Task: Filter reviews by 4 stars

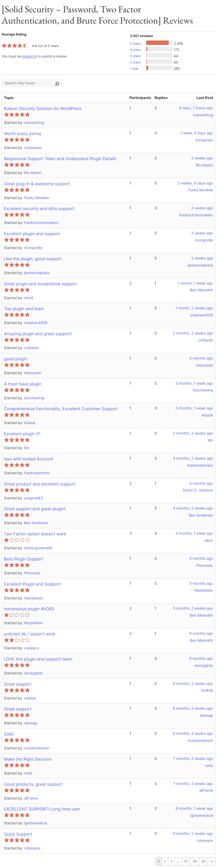Action: click(x=135, y=50)
